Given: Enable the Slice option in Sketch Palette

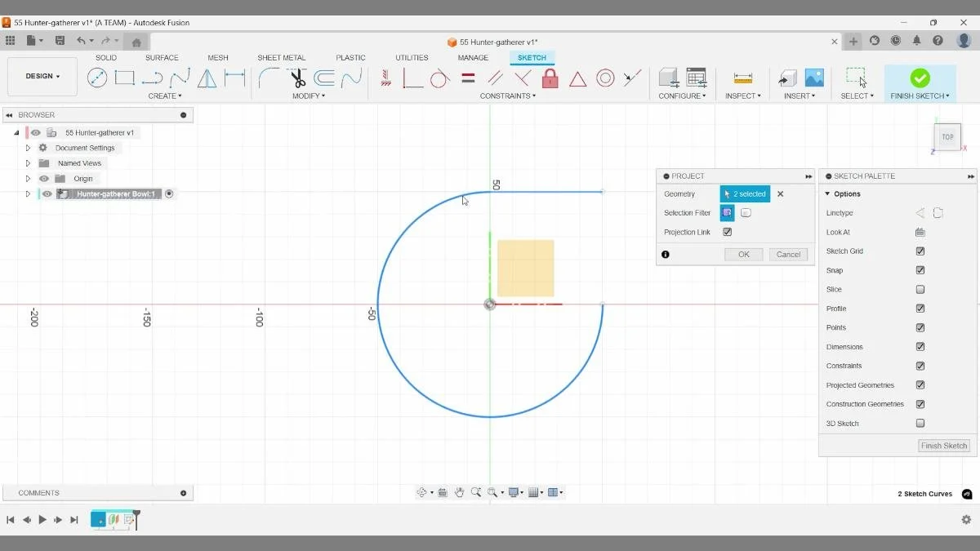Looking at the screenshot, I should (x=921, y=289).
